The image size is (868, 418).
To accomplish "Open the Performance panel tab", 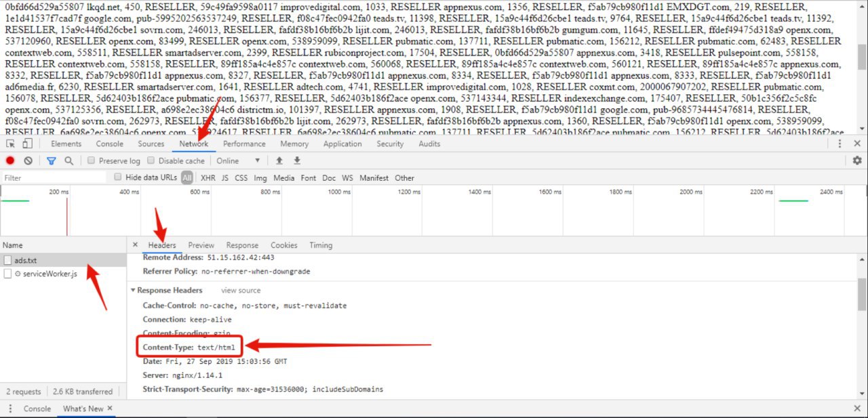I will tap(244, 144).
